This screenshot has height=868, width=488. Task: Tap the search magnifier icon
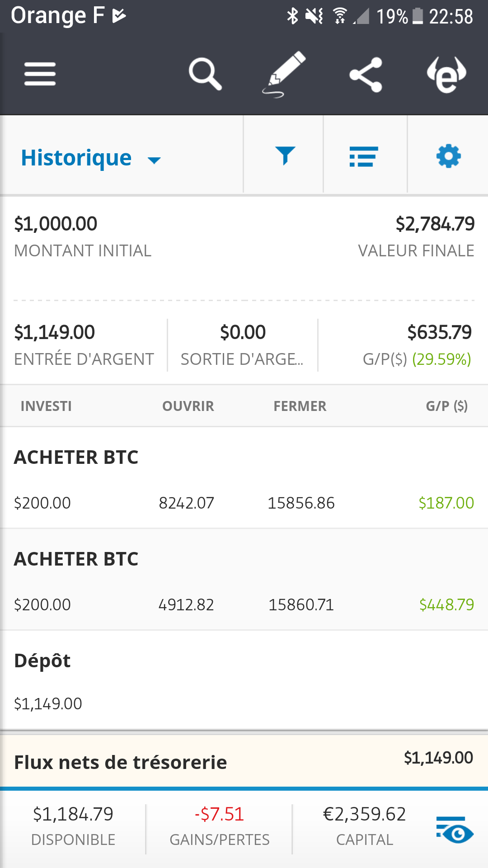(205, 74)
